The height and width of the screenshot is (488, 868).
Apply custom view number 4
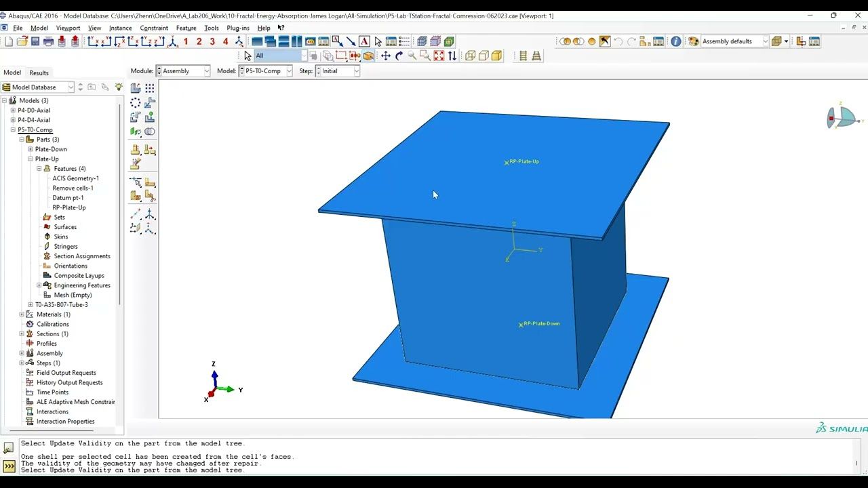tap(225, 41)
